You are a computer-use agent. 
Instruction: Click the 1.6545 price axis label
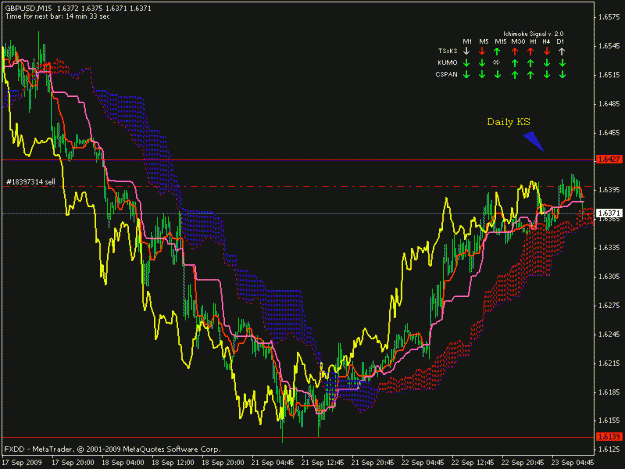point(609,46)
